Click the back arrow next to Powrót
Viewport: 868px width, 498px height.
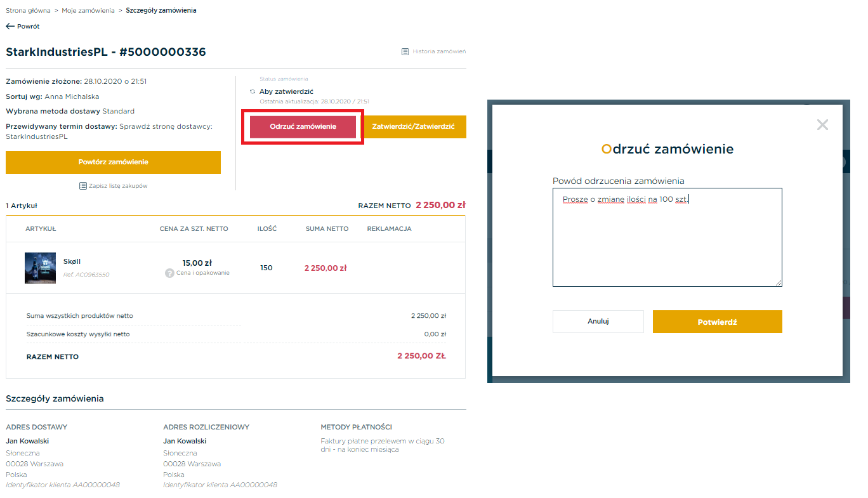10,26
